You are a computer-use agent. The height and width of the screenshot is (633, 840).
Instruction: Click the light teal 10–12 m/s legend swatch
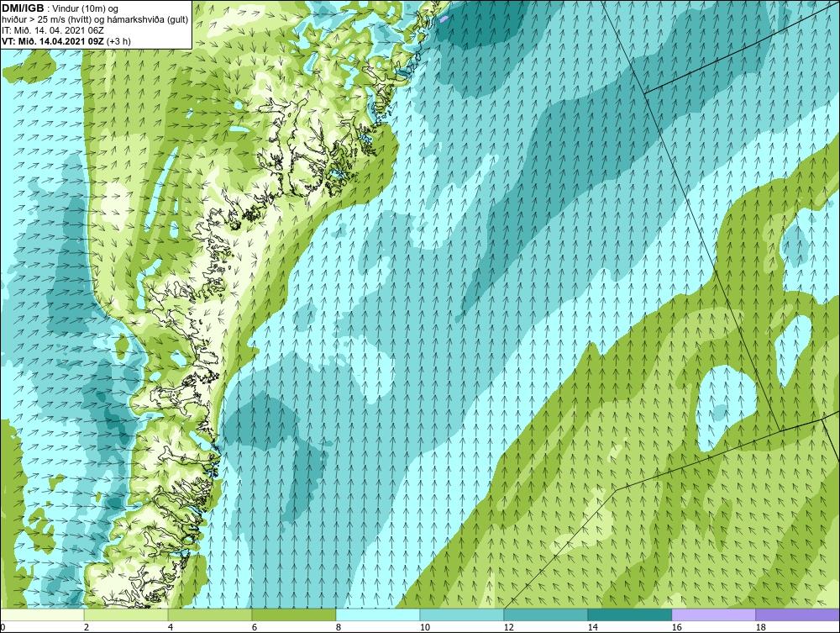462,615
